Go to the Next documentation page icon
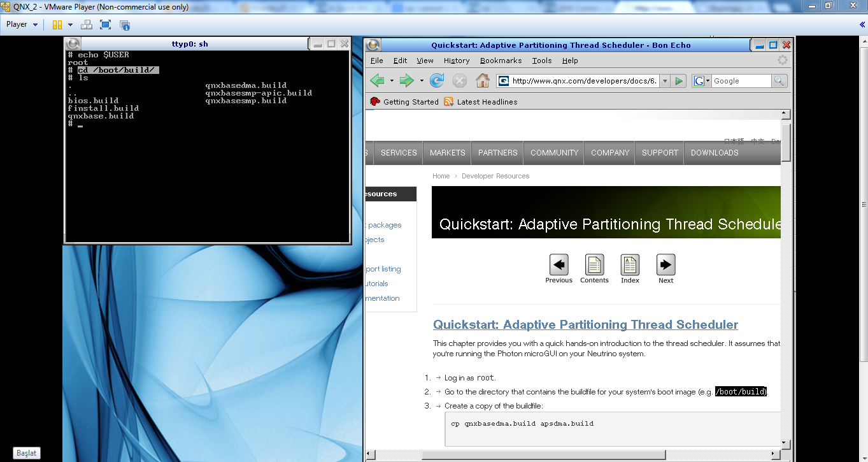Image resolution: width=868 pixels, height=462 pixels. 665,265
